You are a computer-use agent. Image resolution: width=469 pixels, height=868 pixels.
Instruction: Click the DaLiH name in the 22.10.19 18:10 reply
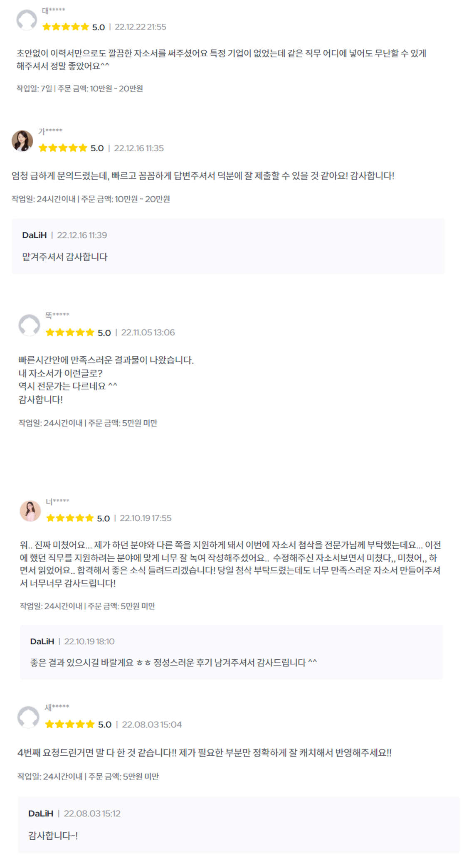click(x=42, y=641)
